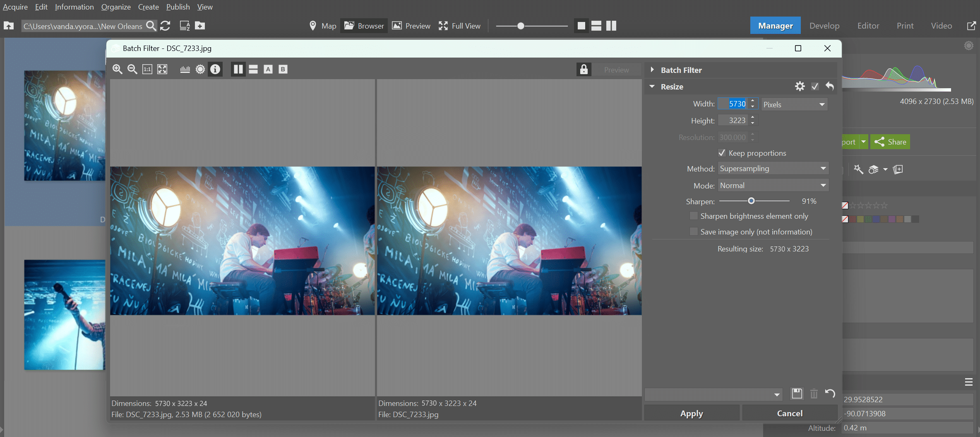Open module in separate window icon
The height and width of the screenshot is (437, 980).
[x=971, y=26]
